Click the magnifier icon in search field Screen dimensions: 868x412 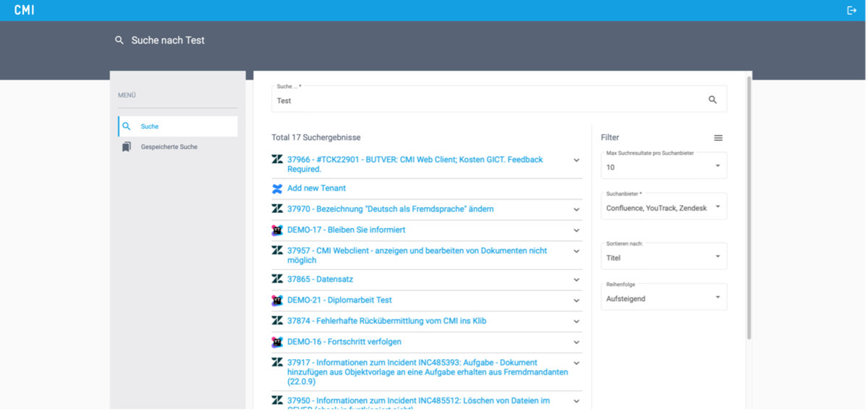[712, 100]
